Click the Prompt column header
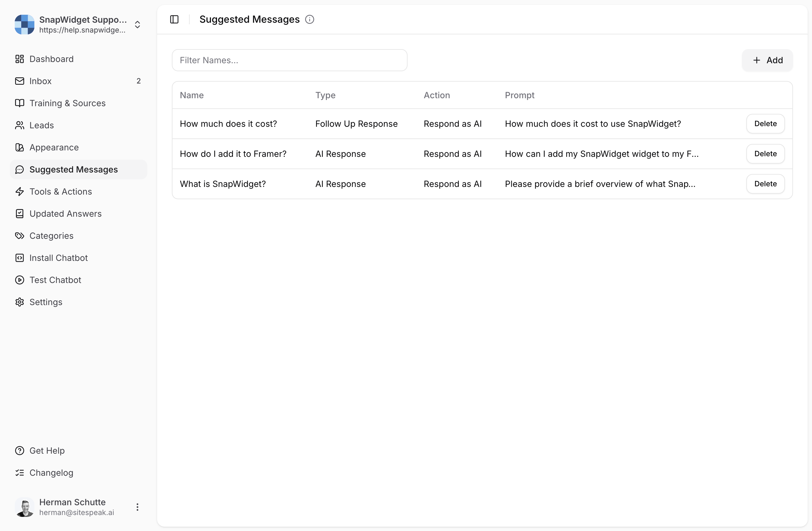The width and height of the screenshot is (812, 531). coord(520,95)
